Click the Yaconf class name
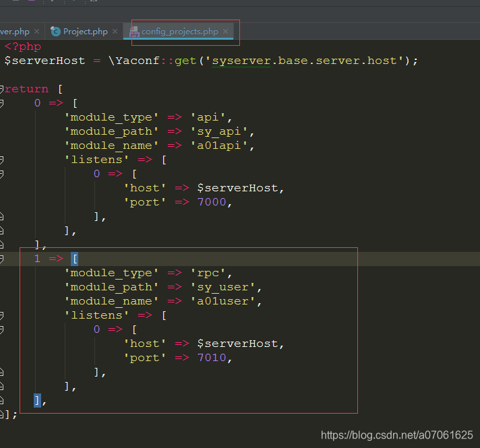480x448 pixels. coord(138,61)
